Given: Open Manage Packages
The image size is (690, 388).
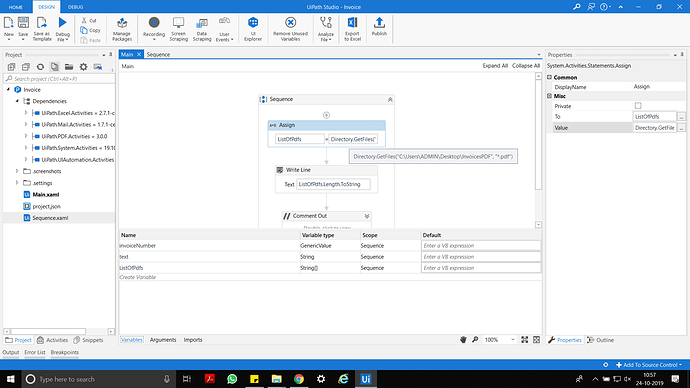Looking at the screenshot, I should tap(122, 29).
